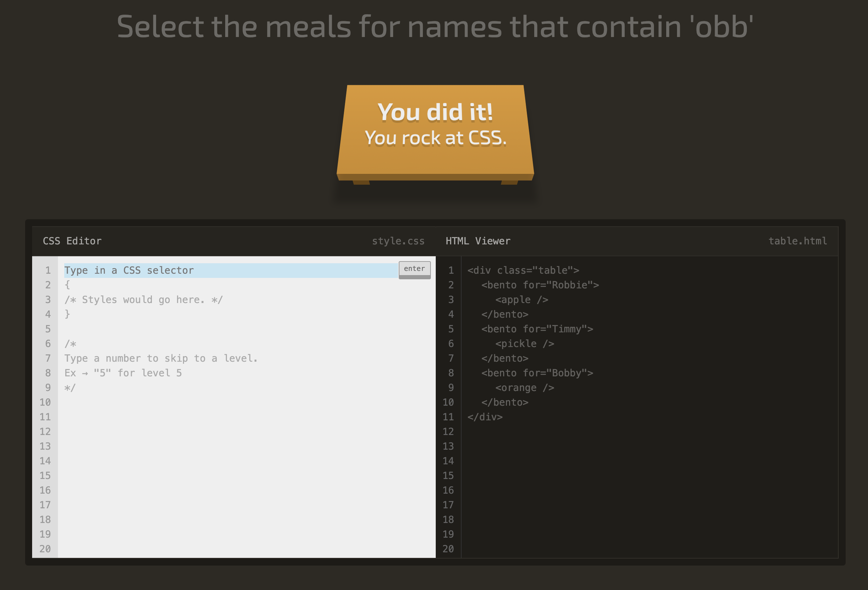Select the orange tag line in HTML Viewer
Screen dimensions: 868x590
[x=524, y=388]
